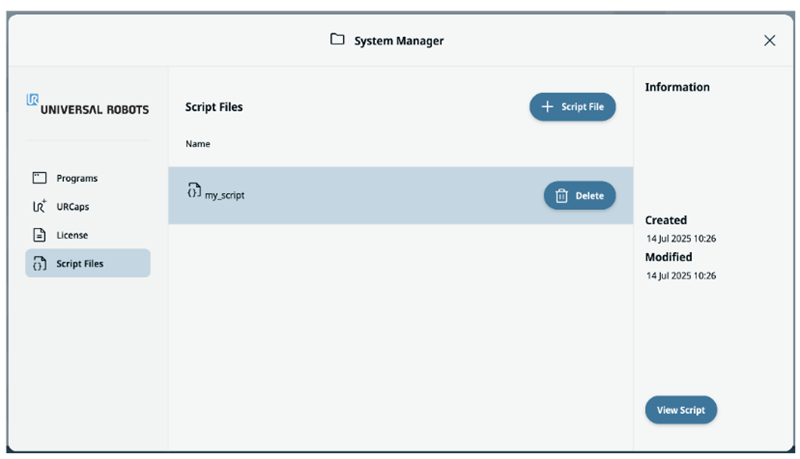The image size is (800, 459).
Task: Close the System Manager dialog
Action: click(769, 41)
